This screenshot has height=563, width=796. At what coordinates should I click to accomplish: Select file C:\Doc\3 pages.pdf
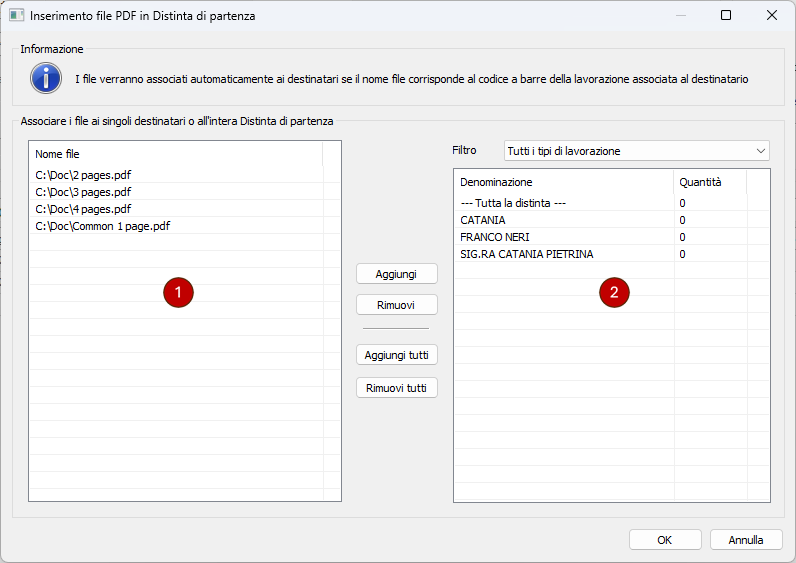pos(83,192)
